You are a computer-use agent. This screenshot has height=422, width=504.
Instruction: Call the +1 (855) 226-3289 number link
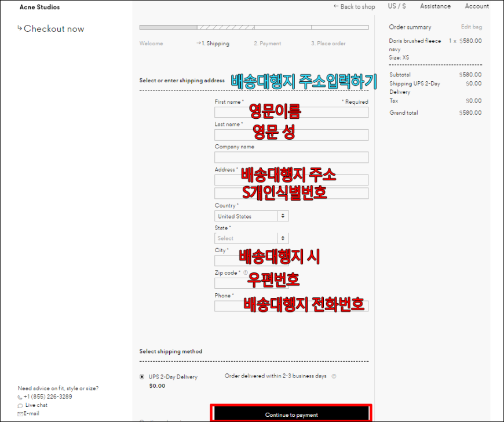pyautogui.click(x=48, y=396)
